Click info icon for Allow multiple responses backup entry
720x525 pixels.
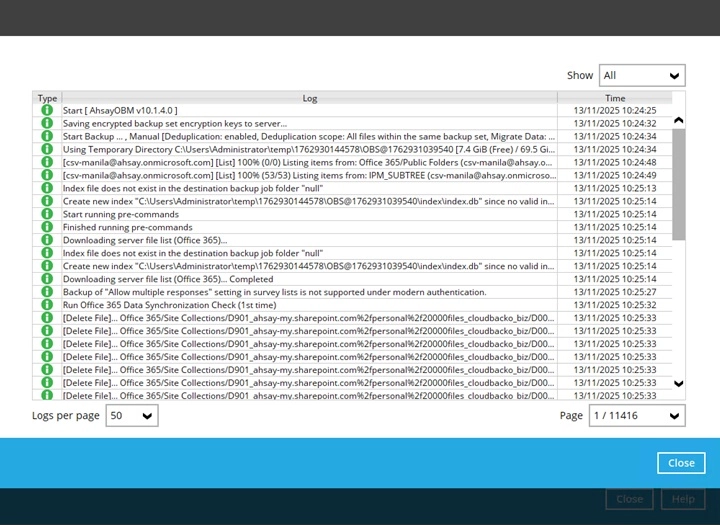[x=47, y=292]
